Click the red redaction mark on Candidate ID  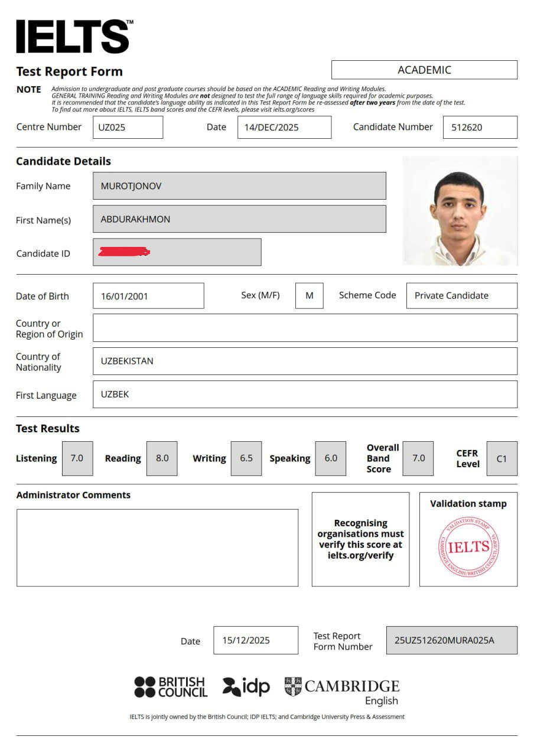pos(124,253)
